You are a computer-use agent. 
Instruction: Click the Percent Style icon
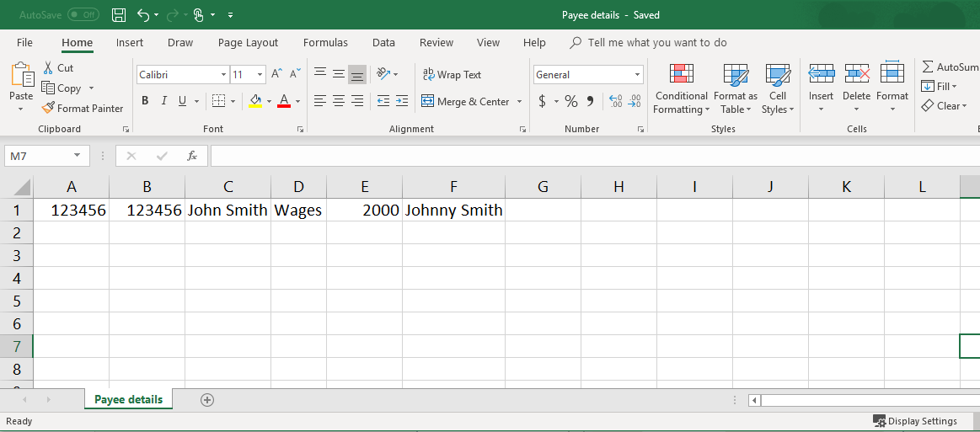571,101
